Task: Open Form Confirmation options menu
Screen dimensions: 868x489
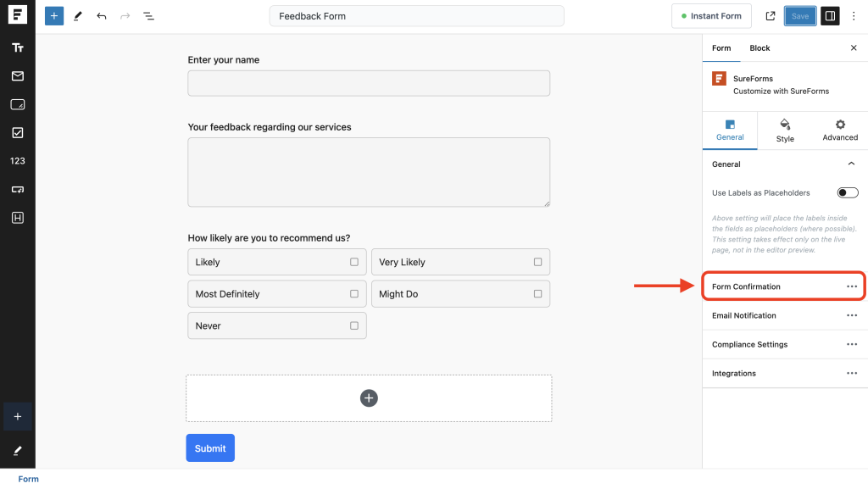Action: click(852, 286)
